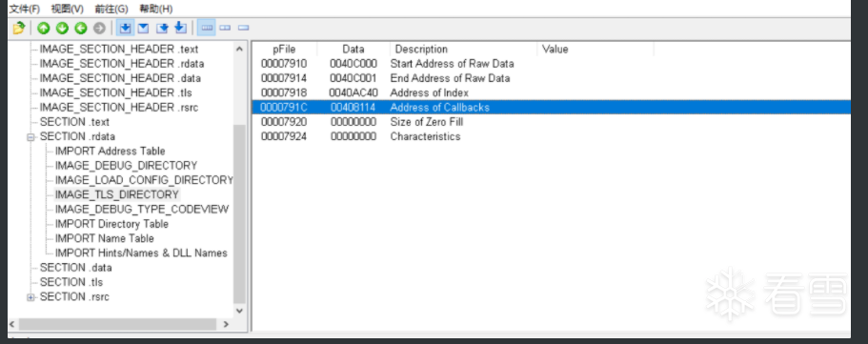This screenshot has height=344, width=868.
Task: Open a file with the folder icon
Action: (x=19, y=28)
